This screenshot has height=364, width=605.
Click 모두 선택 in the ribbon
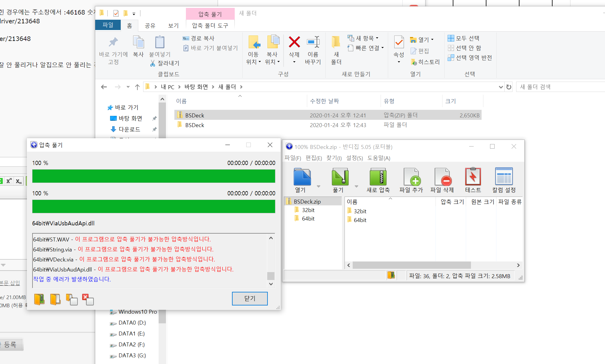point(463,38)
